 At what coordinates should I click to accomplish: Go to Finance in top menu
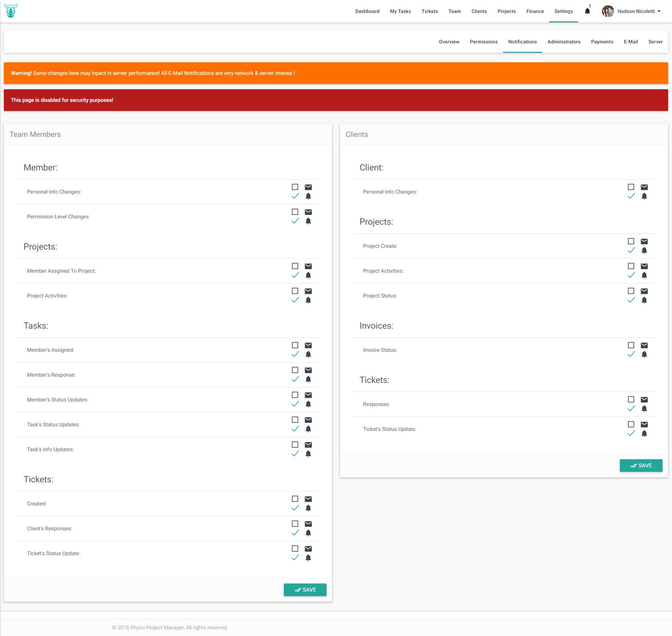point(535,11)
